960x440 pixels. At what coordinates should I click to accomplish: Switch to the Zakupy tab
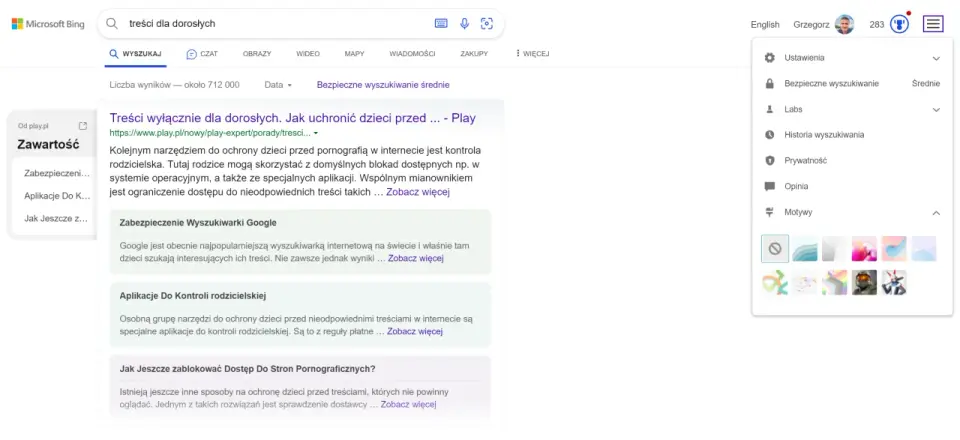pos(474,54)
